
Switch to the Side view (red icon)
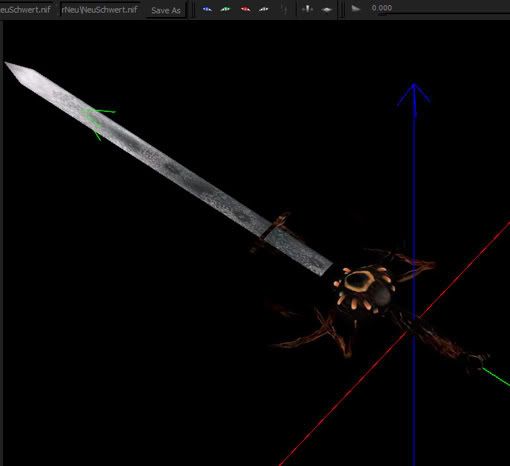(245, 9)
